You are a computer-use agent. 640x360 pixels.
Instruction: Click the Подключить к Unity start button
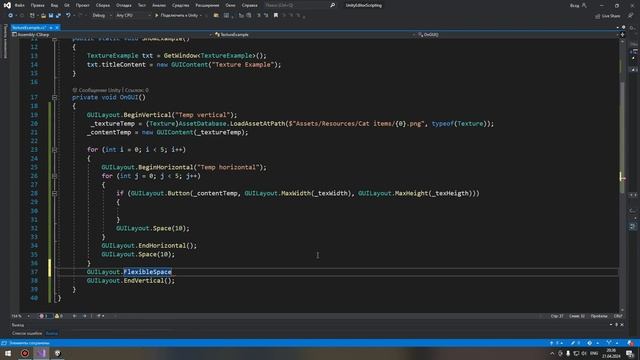tap(176, 16)
